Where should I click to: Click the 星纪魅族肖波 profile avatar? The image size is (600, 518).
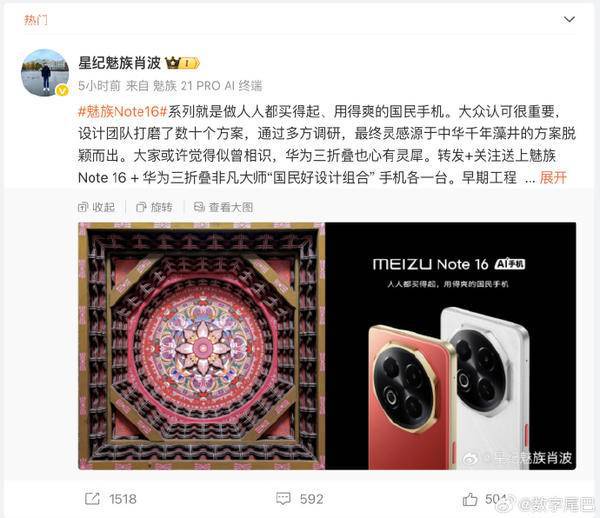pyautogui.click(x=45, y=72)
